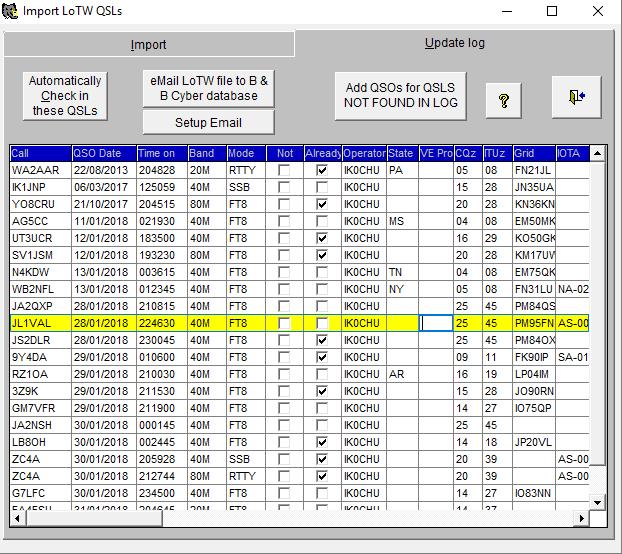Click the app icon in title bar
This screenshot has width=622, height=554.
click(10, 11)
